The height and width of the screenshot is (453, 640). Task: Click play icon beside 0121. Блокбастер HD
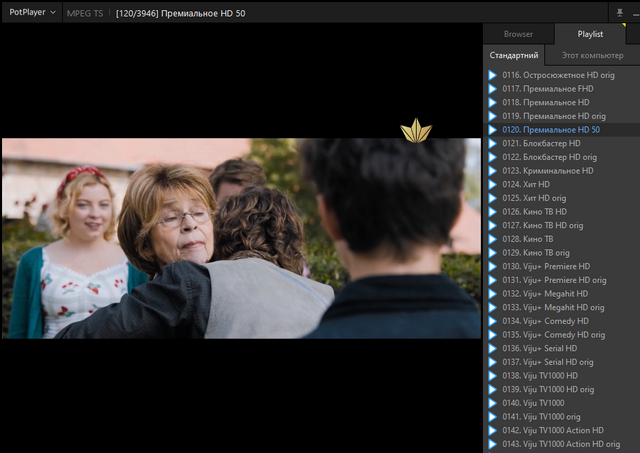[493, 144]
